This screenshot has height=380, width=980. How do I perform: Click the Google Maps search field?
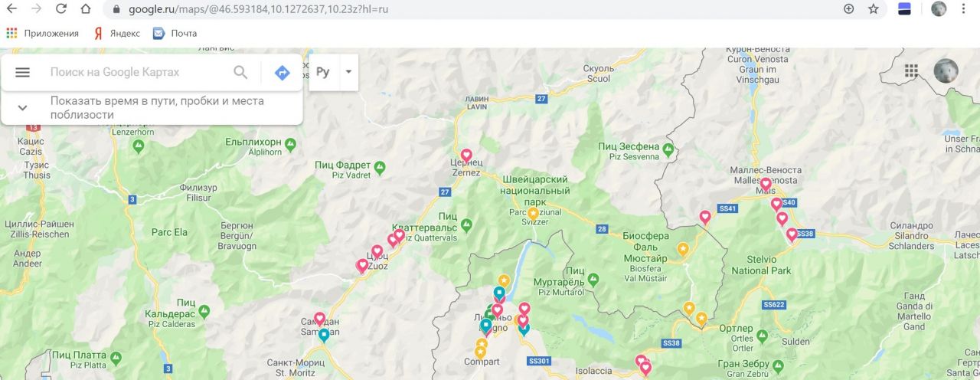(135, 72)
